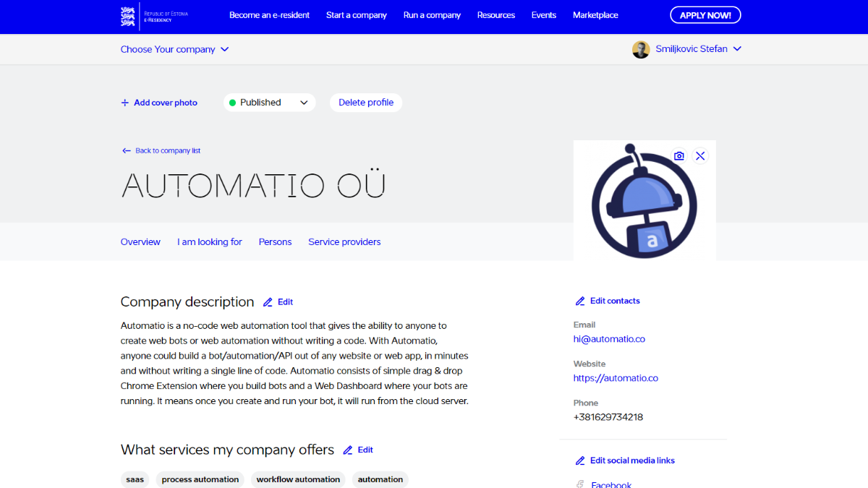Switch to the Service providers tab
The height and width of the screenshot is (488, 868).
(344, 242)
